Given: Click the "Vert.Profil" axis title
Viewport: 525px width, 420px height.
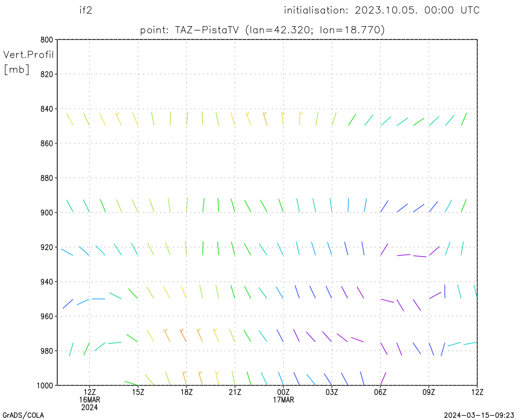Looking at the screenshot, I should [x=28, y=55].
